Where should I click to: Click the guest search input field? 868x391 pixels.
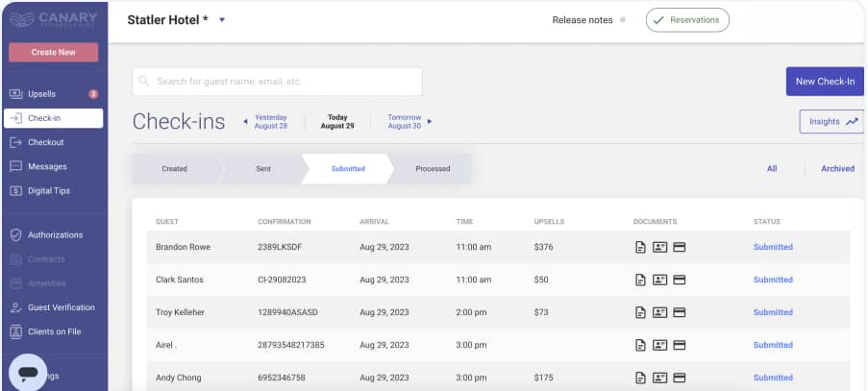coord(277,82)
